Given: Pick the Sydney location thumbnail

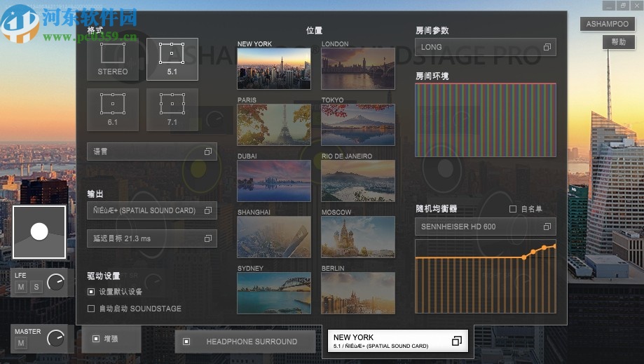Looking at the screenshot, I should (274, 293).
